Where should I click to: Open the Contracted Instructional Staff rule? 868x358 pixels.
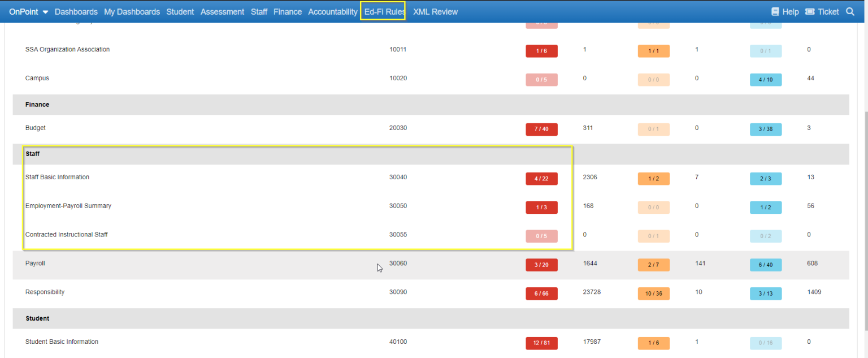coord(67,234)
